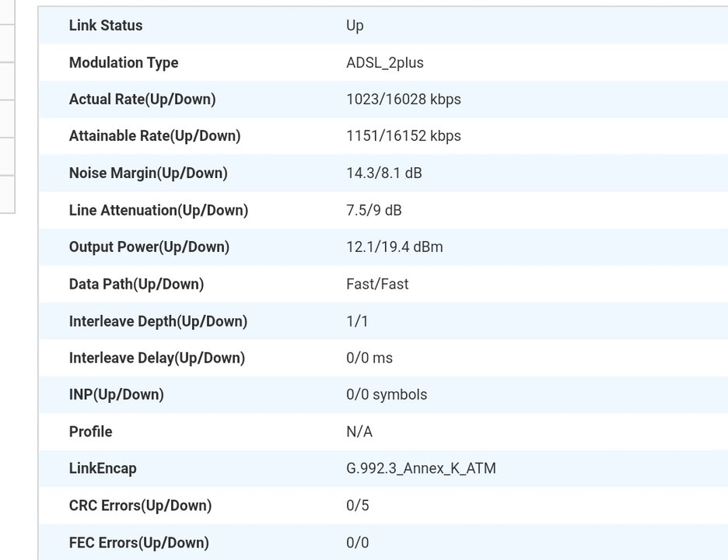Select the Fast/Fast data path value

(x=377, y=284)
